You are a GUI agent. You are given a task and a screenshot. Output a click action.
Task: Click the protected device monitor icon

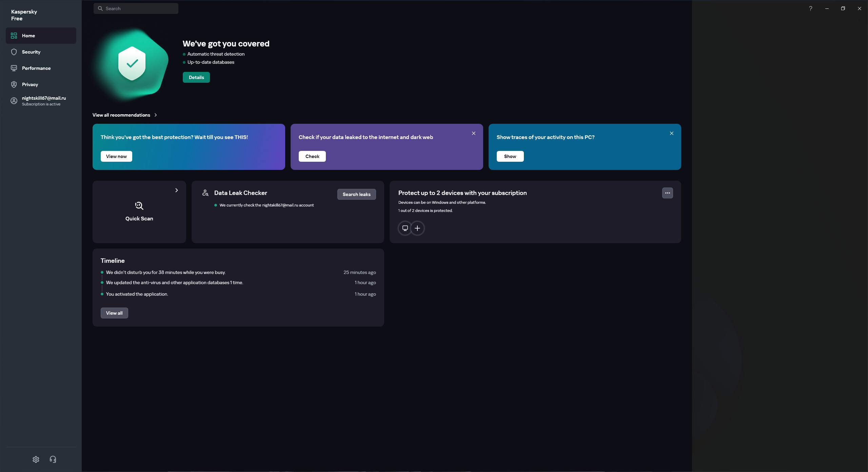(x=405, y=228)
